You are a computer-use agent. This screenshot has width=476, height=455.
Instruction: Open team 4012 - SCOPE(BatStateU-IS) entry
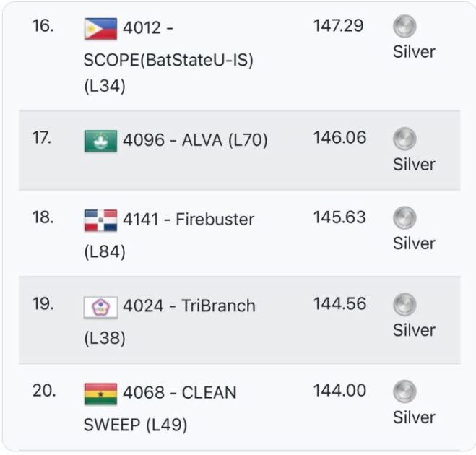168,60
